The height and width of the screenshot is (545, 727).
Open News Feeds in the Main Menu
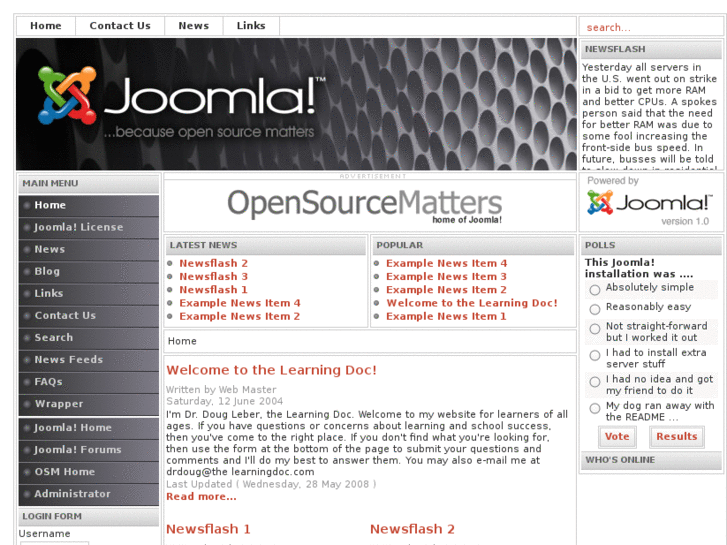point(89,360)
